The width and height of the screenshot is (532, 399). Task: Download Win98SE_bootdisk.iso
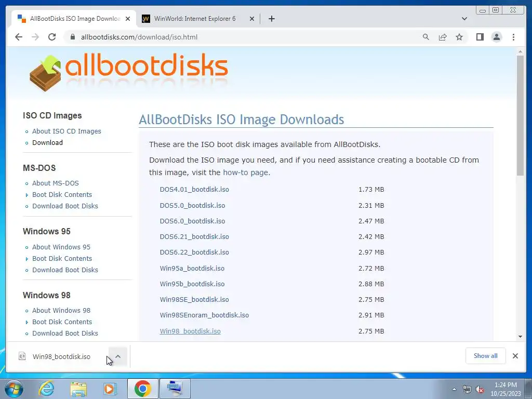point(194,299)
